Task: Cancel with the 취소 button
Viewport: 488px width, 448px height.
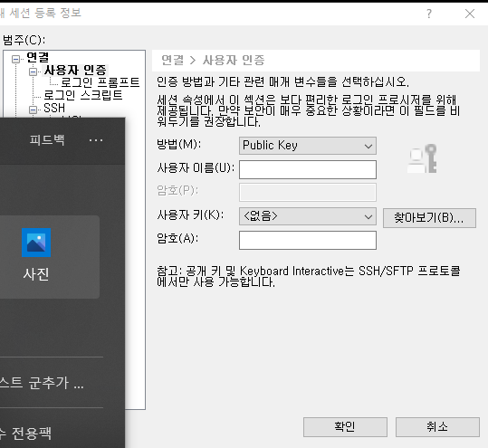Action: [437, 427]
